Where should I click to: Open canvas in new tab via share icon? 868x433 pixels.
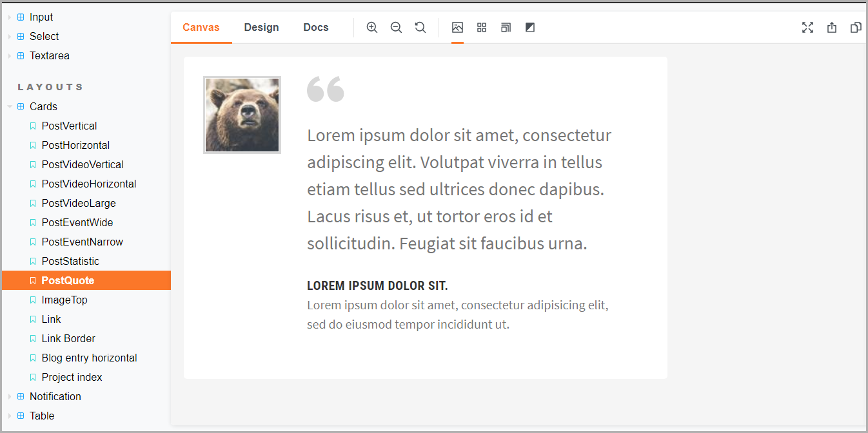tap(832, 28)
